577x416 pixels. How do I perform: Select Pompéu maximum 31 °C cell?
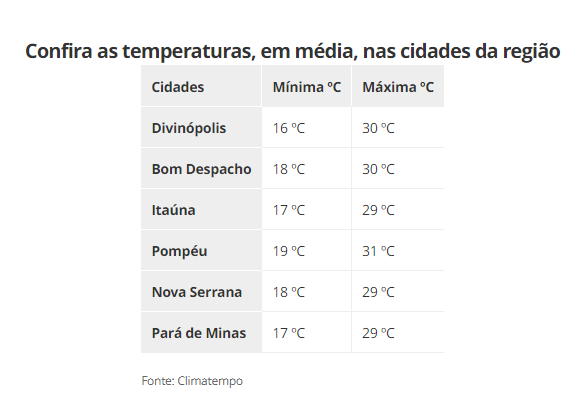tap(398, 251)
